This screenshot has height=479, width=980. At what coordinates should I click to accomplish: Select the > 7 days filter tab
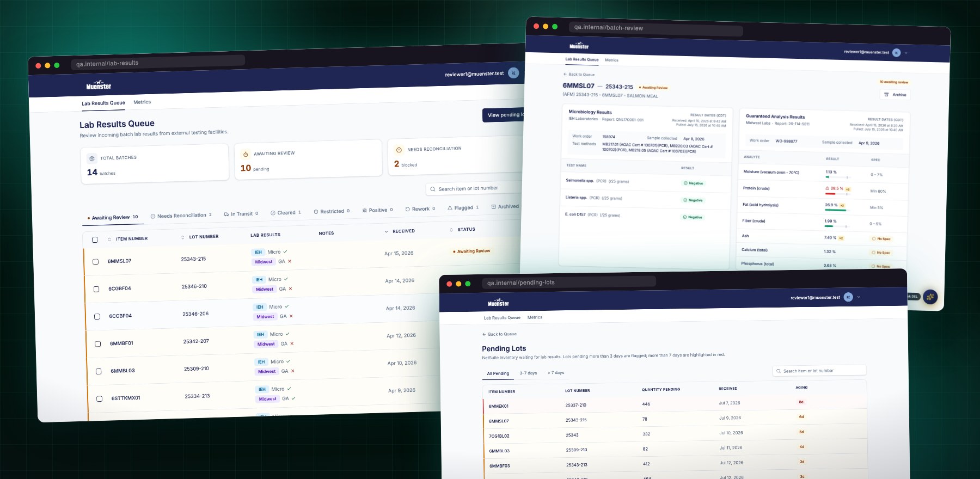[x=556, y=373]
